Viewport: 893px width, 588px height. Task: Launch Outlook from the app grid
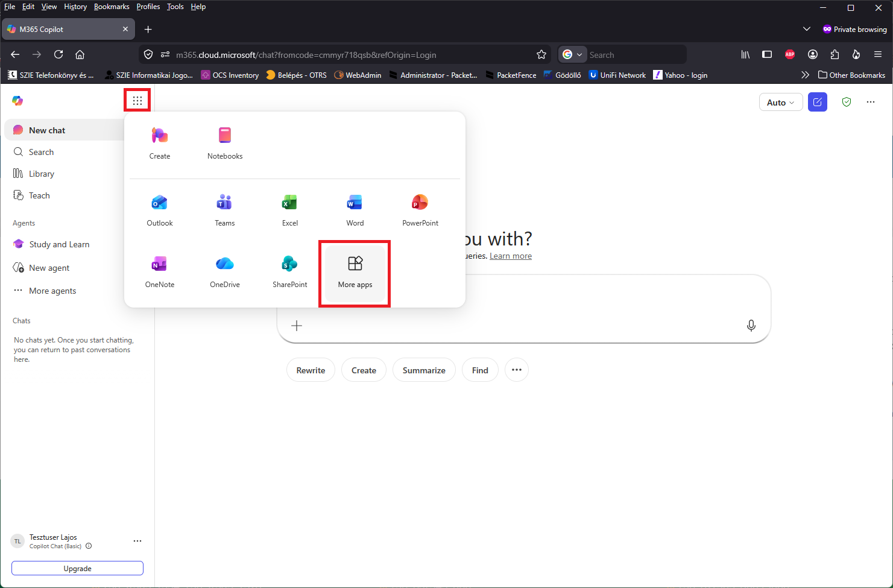[160, 210]
